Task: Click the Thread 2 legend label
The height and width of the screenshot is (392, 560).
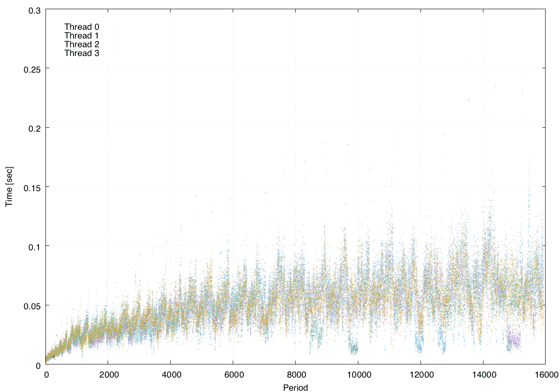Action: click(x=82, y=44)
